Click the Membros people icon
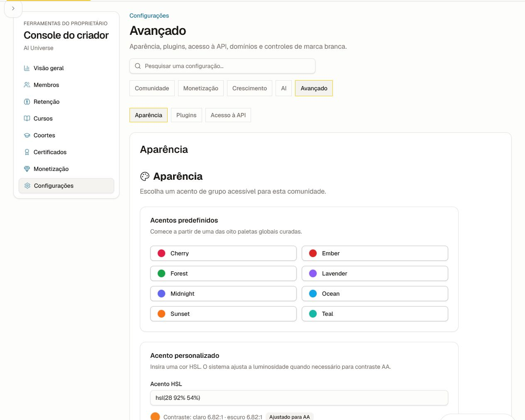Image resolution: width=525 pixels, height=420 pixels. click(x=27, y=85)
